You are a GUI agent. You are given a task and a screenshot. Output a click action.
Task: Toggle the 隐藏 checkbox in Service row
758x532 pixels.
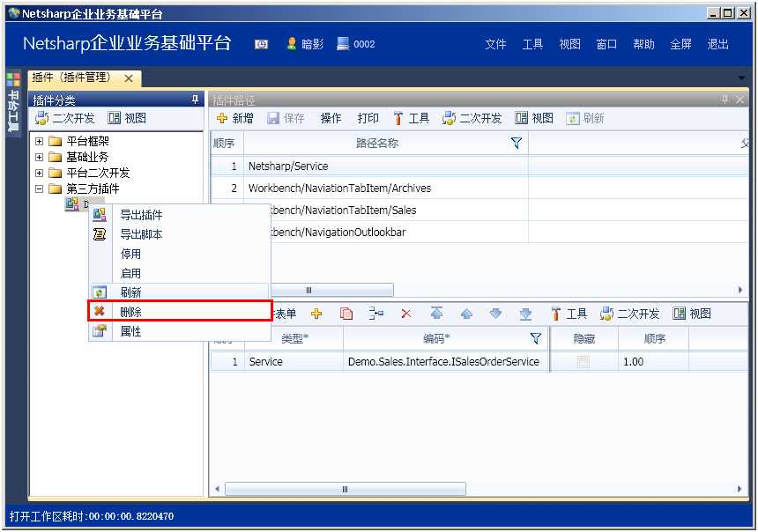tap(583, 361)
